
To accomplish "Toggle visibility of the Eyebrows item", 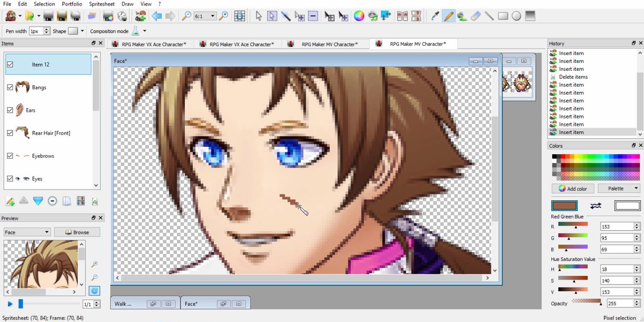I will pos(10,156).
